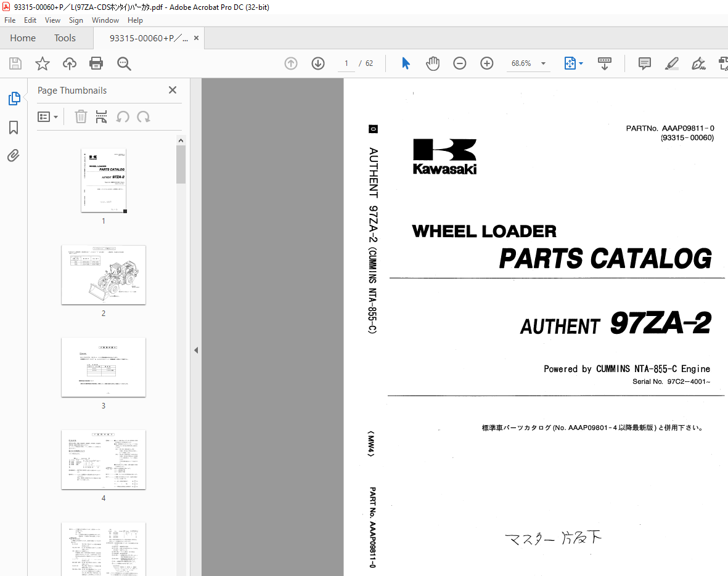Click the WHEEL LOADER heading text
The image size is (728, 576).
point(485,231)
